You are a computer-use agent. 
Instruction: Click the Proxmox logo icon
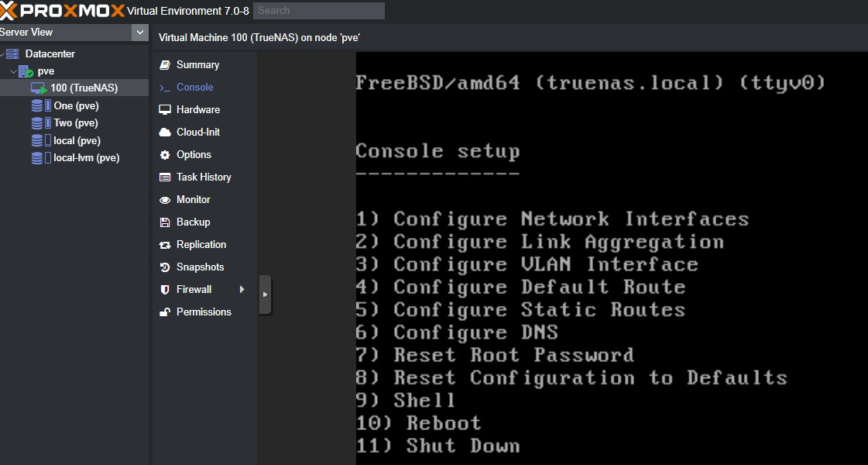(8, 10)
